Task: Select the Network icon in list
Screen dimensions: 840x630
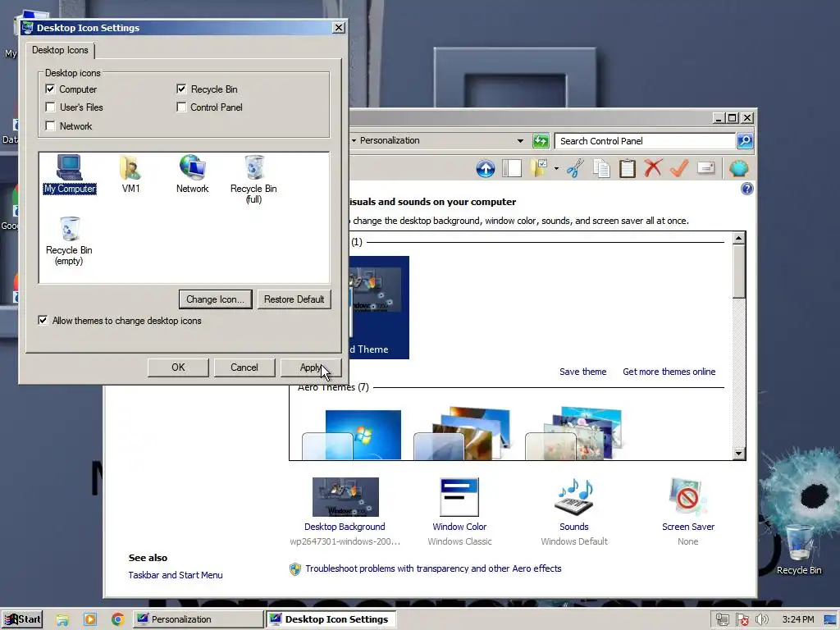Action: [192, 174]
